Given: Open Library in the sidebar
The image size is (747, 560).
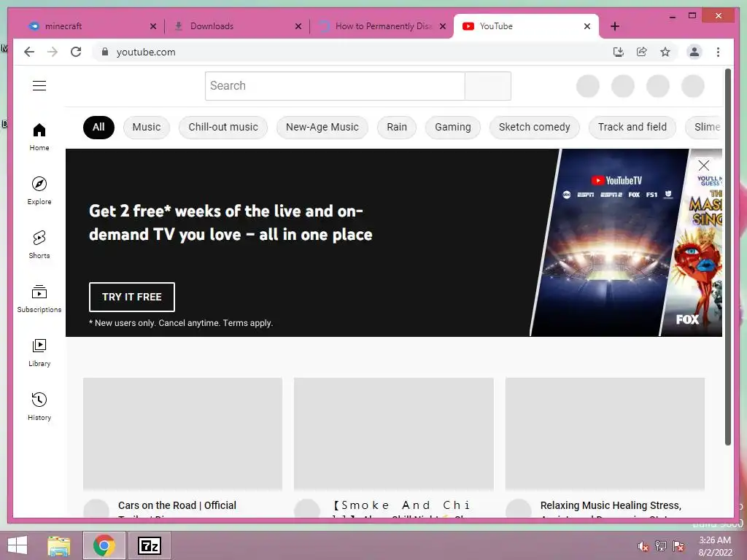Looking at the screenshot, I should [x=39, y=352].
